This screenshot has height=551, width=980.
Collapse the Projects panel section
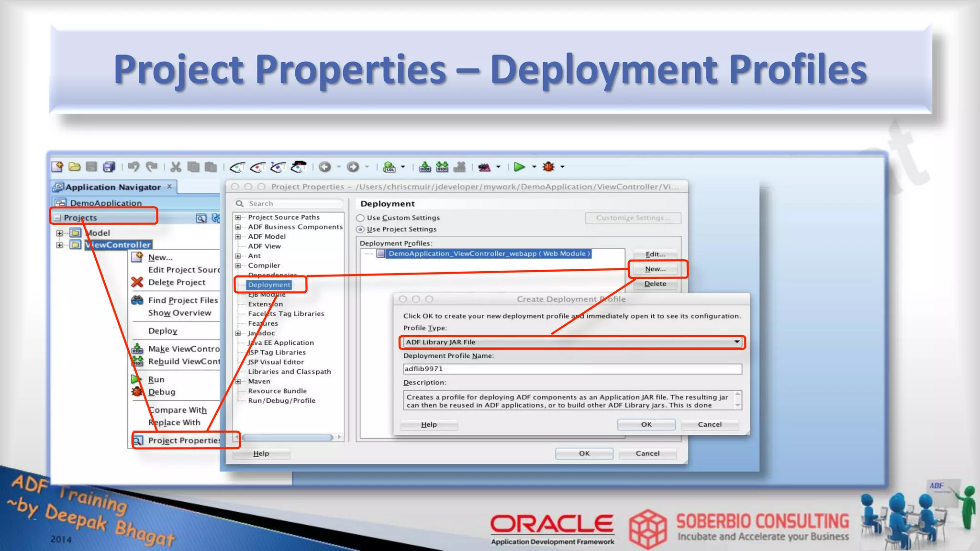tap(58, 218)
